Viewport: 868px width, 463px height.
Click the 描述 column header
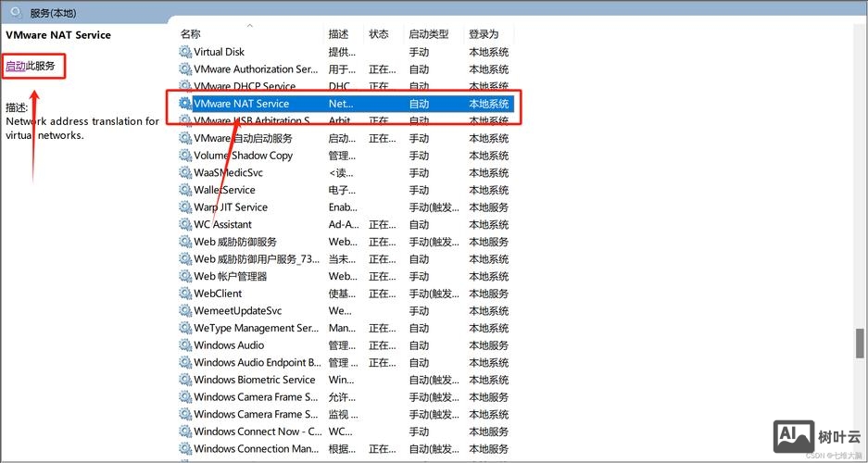[x=338, y=34]
